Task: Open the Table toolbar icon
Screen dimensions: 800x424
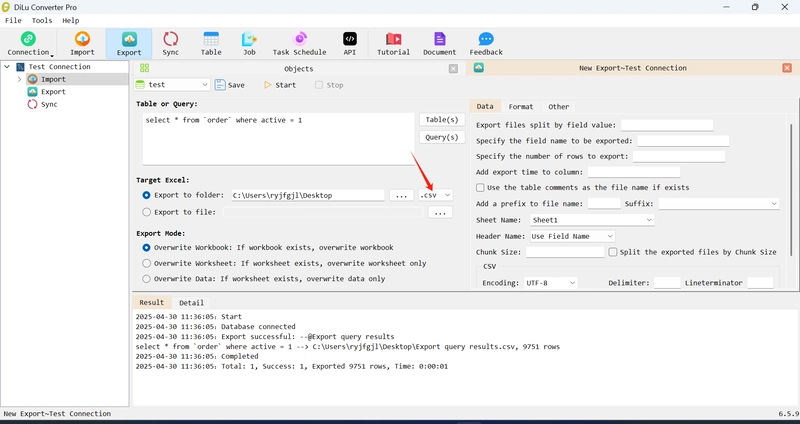Action: (x=211, y=43)
